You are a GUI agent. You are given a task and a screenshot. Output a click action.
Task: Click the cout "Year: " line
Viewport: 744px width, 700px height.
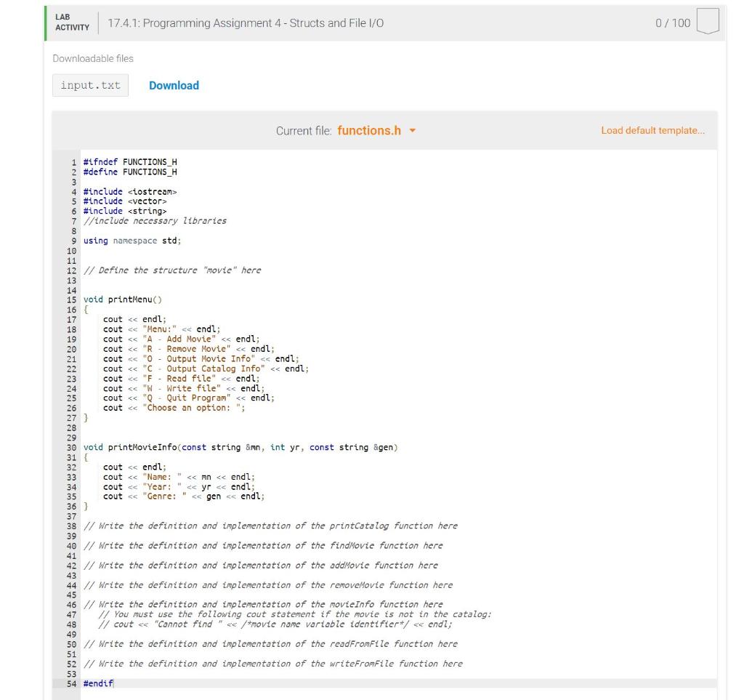coord(179,487)
